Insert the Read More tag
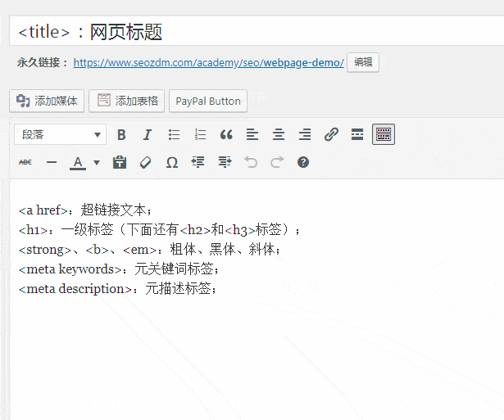504x420 pixels. pyautogui.click(x=357, y=134)
